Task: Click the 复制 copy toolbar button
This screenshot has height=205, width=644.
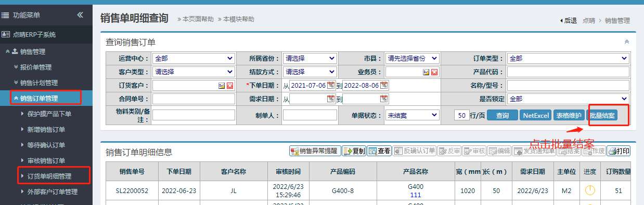Action: [354, 151]
